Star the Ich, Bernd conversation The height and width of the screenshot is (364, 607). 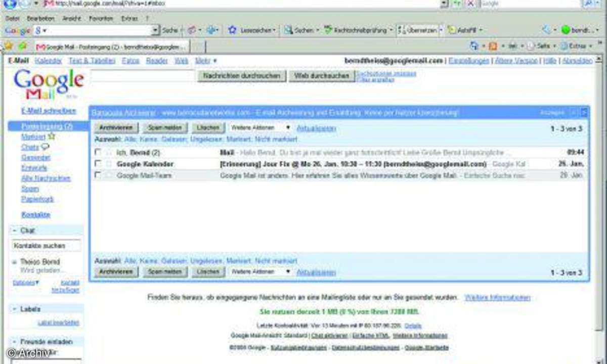[109, 152]
